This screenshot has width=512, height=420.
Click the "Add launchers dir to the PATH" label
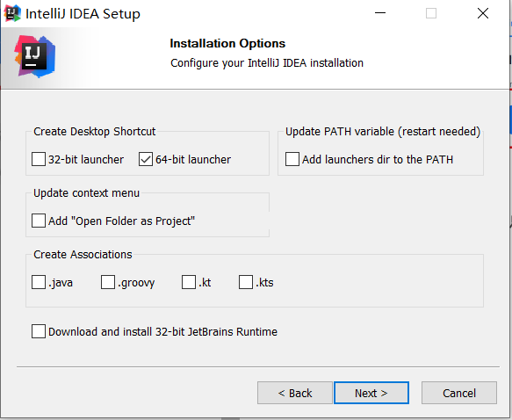[x=378, y=159]
